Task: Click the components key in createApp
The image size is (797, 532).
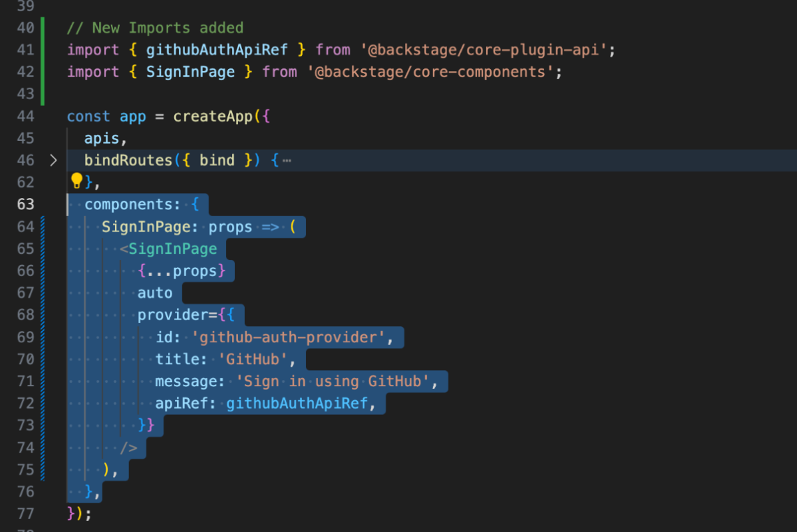Action: pyautogui.click(x=130, y=204)
